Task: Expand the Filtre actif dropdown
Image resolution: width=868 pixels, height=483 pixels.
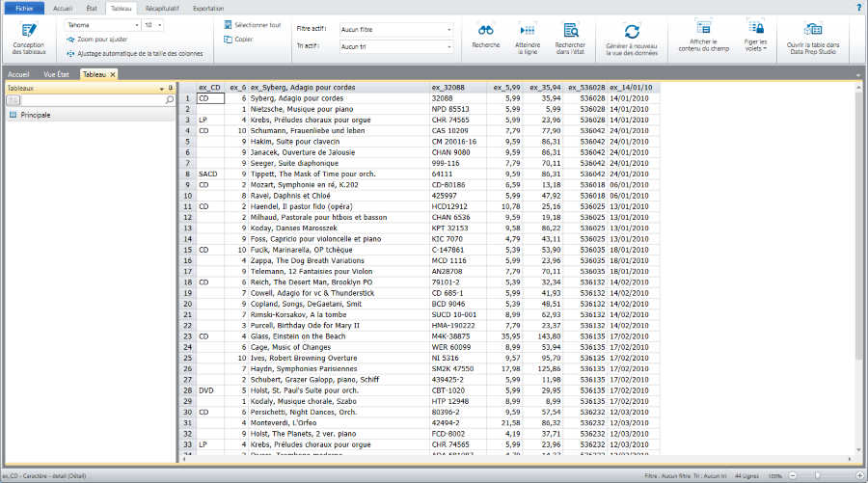Action: pos(448,30)
